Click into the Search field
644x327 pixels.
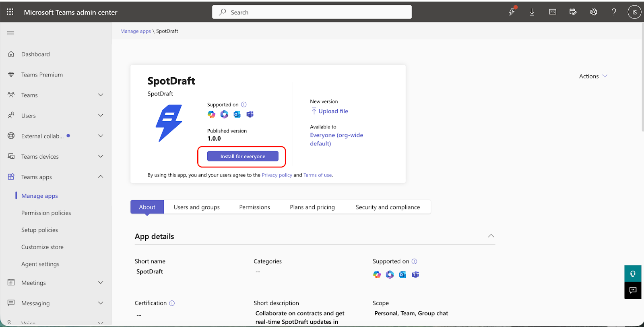pos(312,12)
